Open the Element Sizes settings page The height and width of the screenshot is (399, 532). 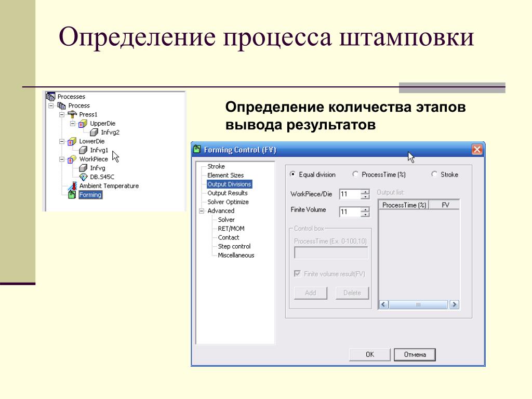225,175
